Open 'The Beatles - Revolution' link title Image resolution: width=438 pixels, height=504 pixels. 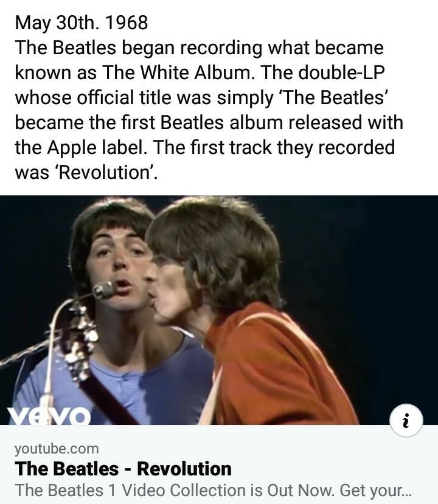[x=123, y=469]
